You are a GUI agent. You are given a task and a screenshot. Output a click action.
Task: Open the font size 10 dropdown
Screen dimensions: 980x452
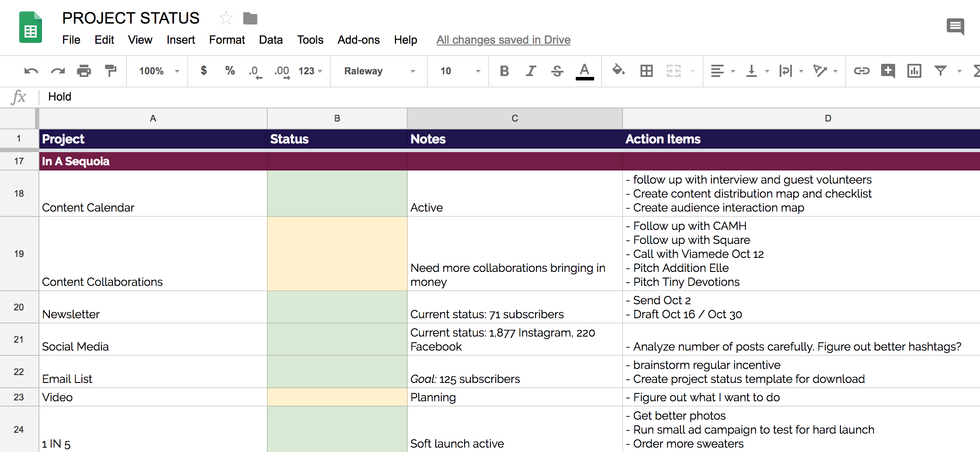459,71
